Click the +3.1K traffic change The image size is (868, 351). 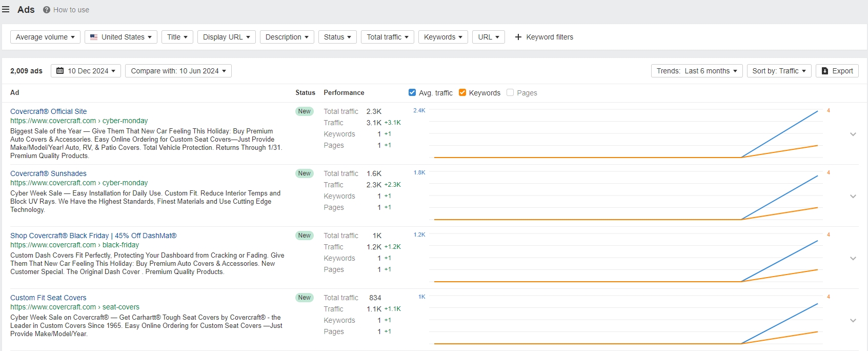393,123
